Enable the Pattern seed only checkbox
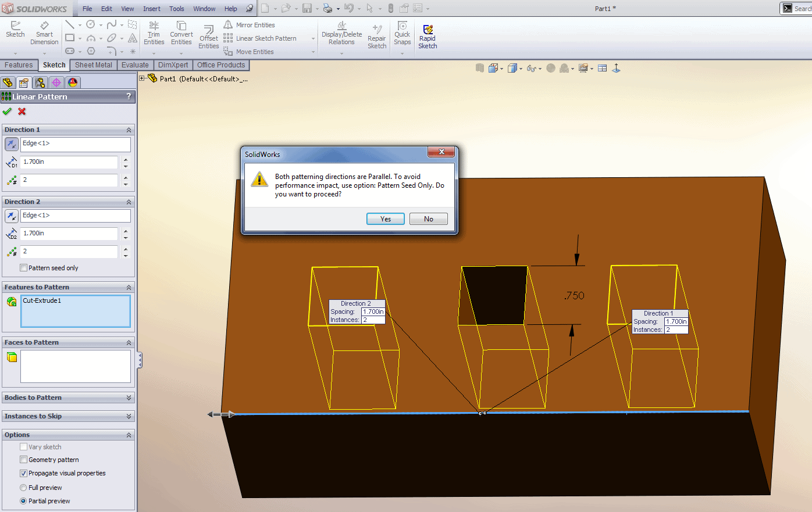 24,268
